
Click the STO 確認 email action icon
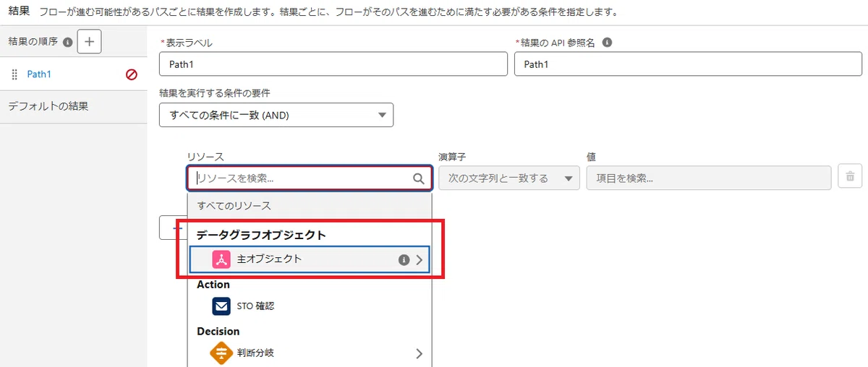click(x=221, y=306)
